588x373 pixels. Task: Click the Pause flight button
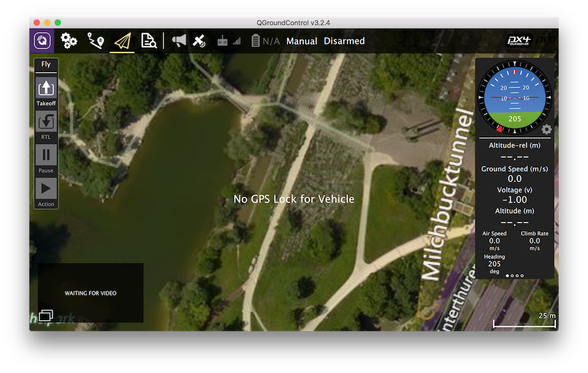46,156
